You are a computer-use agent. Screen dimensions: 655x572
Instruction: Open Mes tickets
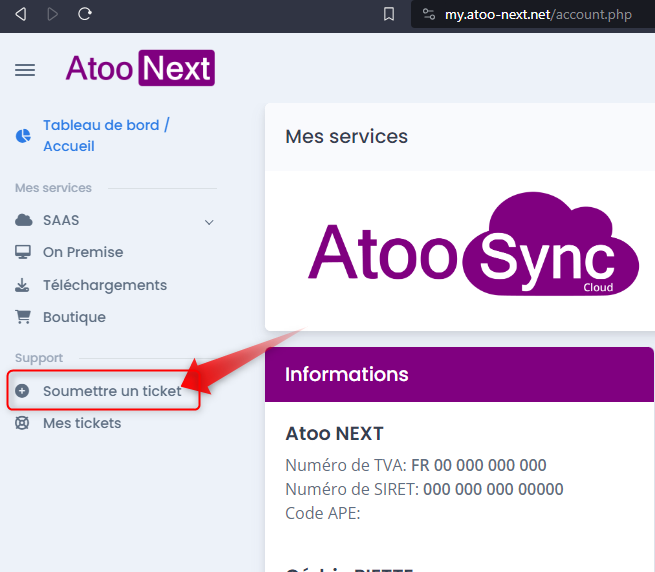coord(82,423)
